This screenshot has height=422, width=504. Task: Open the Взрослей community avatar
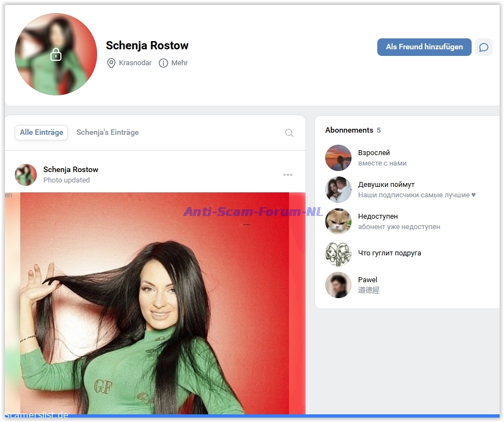[338, 158]
